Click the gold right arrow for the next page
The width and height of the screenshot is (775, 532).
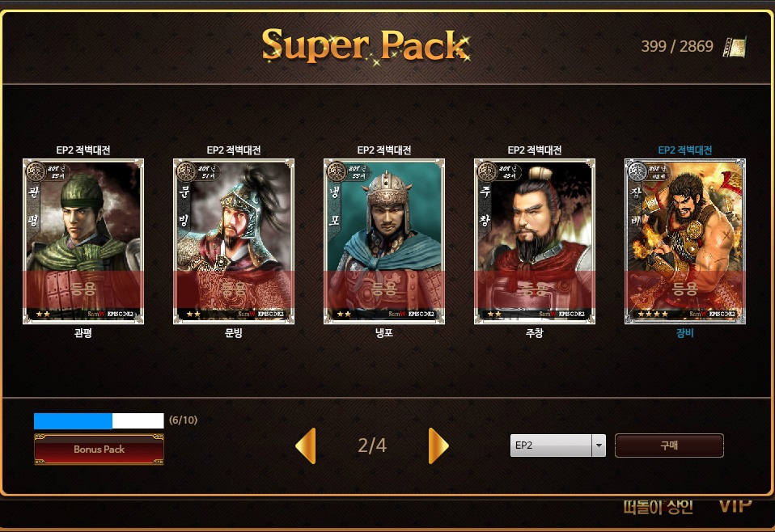pos(438,446)
